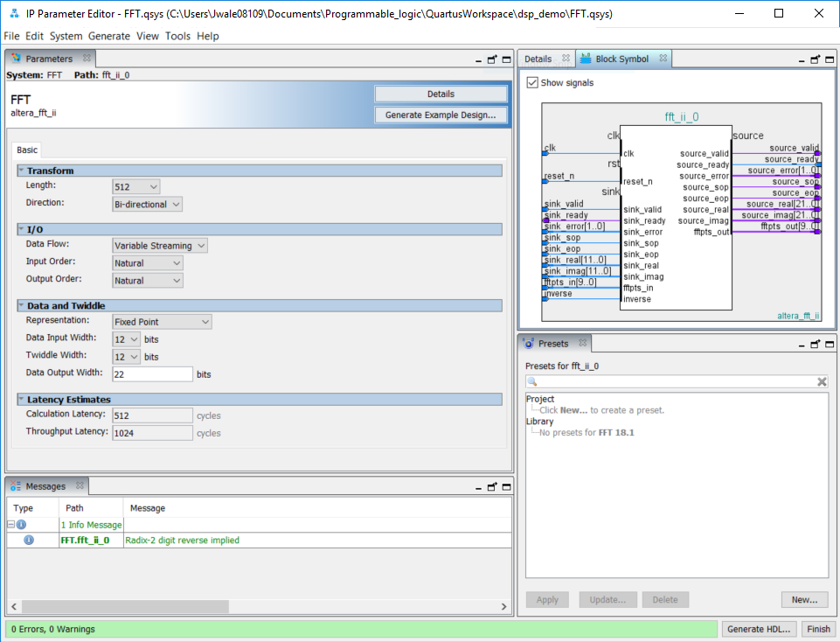The height and width of the screenshot is (642, 840).
Task: Clear the presets search field X icon
Action: 822,381
